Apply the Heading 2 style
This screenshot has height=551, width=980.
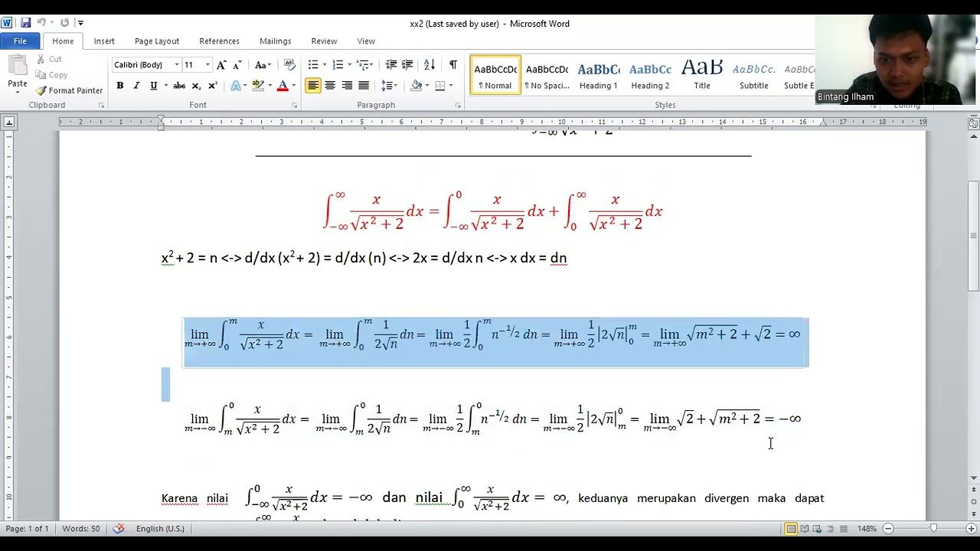coord(650,75)
